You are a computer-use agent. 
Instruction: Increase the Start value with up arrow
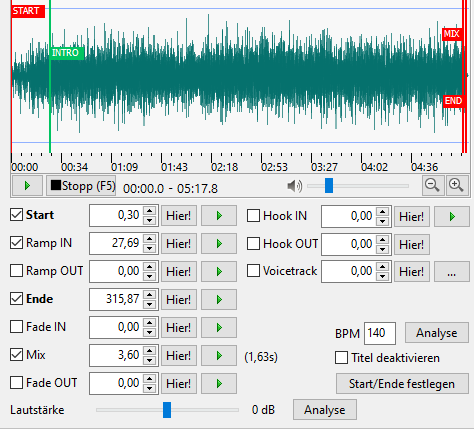(x=150, y=211)
